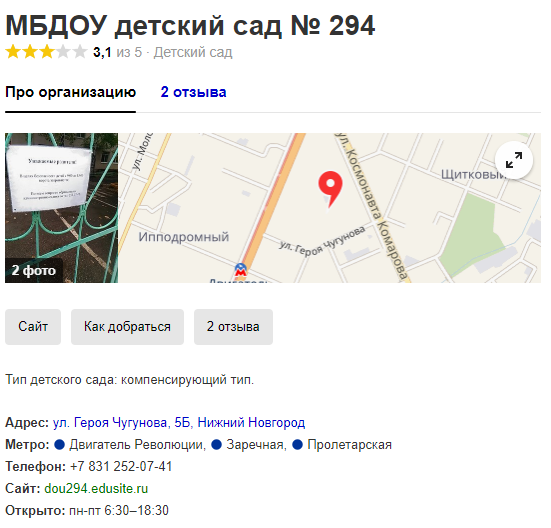Viewport: 551px width, 528px height.
Task: Switch to the Про организацию tab
Action: (70, 92)
